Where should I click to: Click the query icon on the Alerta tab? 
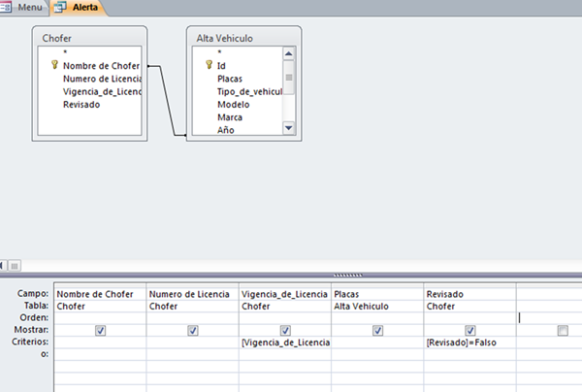coord(61,8)
